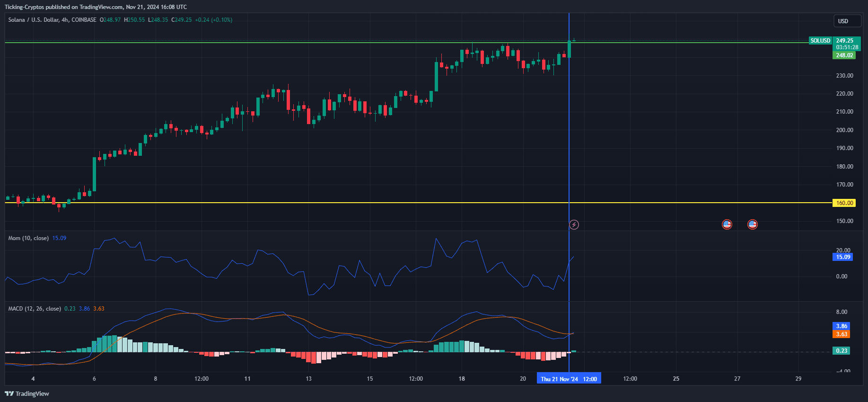The width and height of the screenshot is (868, 402).
Task: Select the green horizontal line at 248.02
Action: (407, 43)
